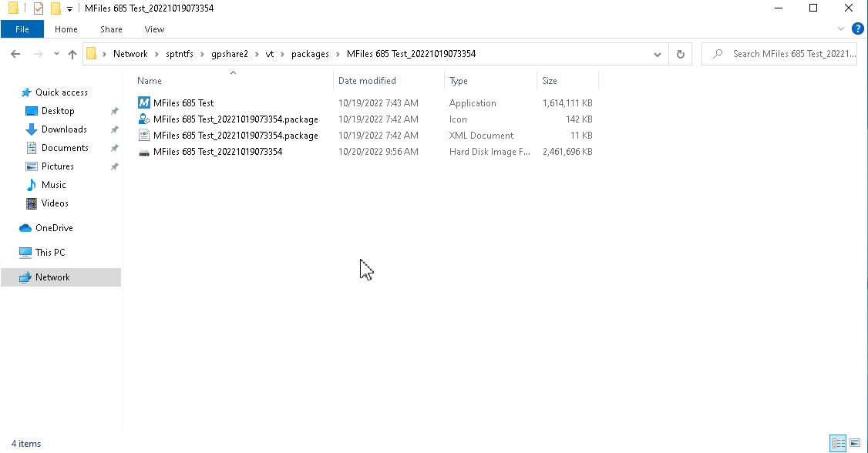Open the Help question mark icon
The width and height of the screenshot is (868, 453).
point(857,29)
